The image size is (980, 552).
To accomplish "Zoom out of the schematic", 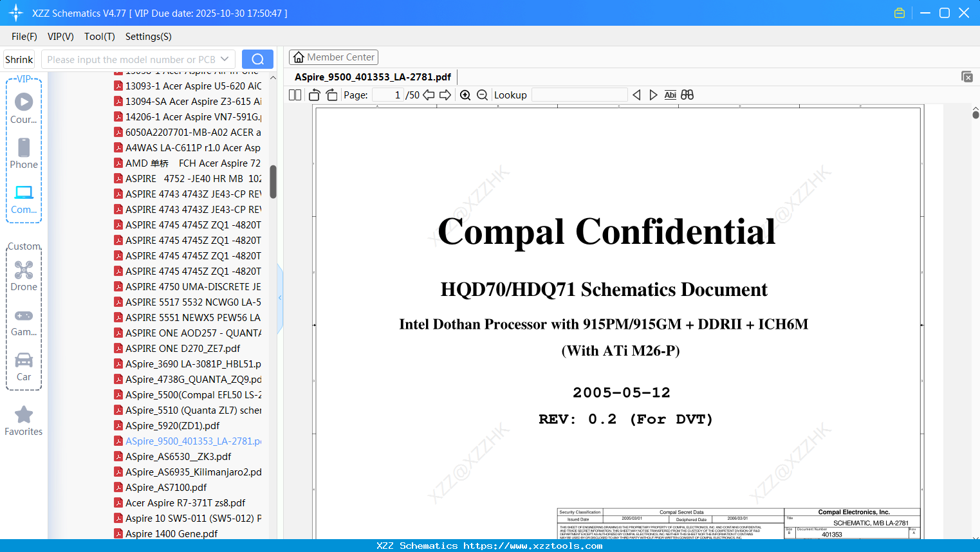I will tap(482, 95).
